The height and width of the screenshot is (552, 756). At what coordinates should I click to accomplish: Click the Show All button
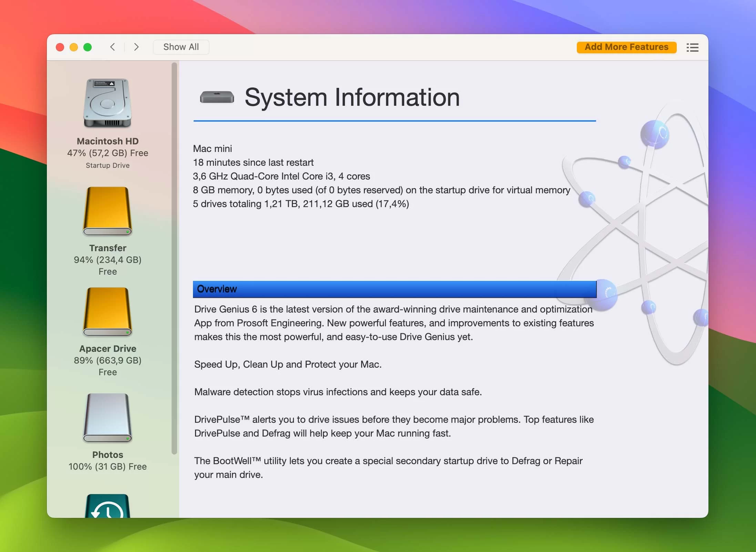coord(180,47)
